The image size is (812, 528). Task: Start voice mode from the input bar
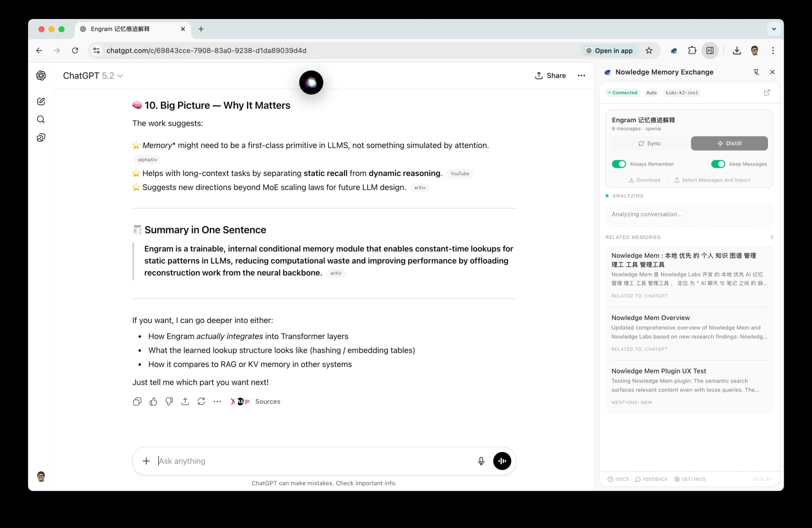[502, 461]
